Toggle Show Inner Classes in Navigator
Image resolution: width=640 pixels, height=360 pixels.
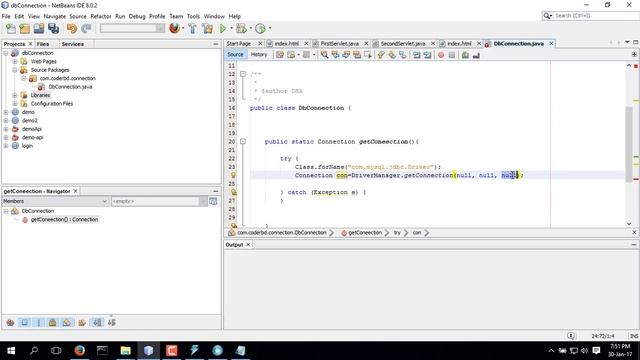pyautogui.click(x=67, y=322)
